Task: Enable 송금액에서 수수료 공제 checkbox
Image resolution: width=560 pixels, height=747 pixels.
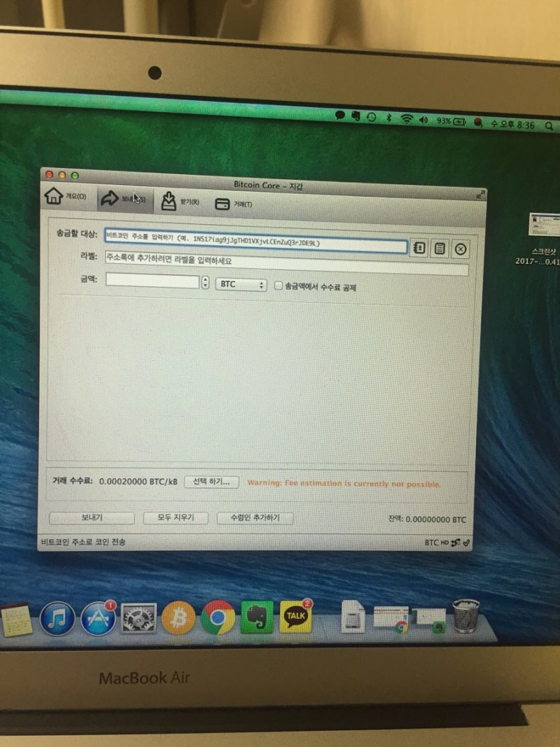Action: (x=278, y=286)
